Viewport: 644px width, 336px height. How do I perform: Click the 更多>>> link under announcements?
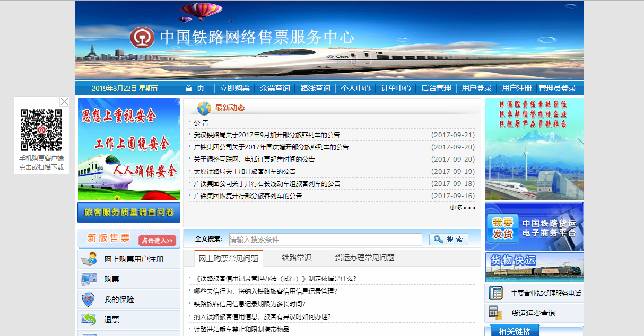point(463,208)
